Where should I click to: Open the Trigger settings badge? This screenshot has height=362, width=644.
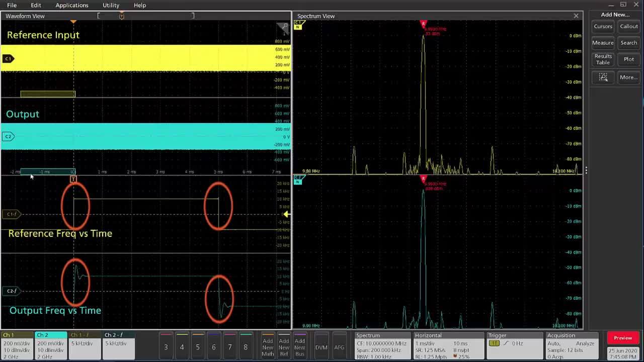point(514,344)
